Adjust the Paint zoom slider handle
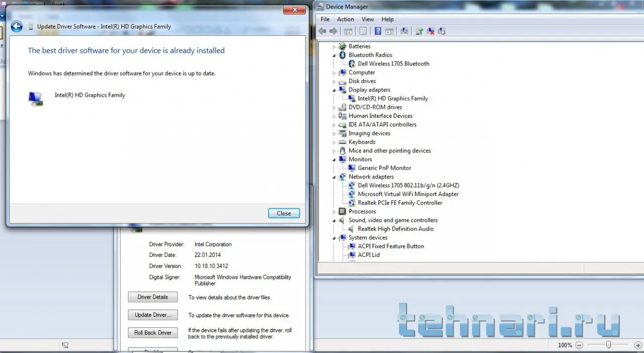This screenshot has height=353, width=644. pos(608,345)
